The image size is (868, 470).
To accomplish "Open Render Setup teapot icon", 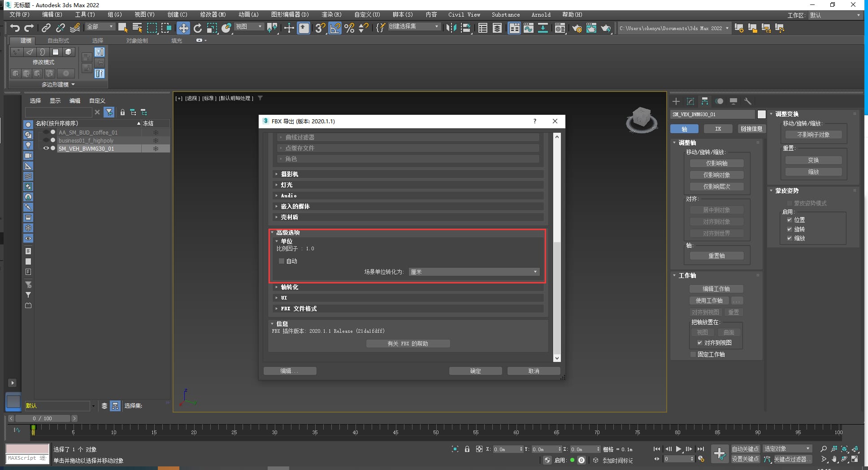I will click(x=577, y=28).
